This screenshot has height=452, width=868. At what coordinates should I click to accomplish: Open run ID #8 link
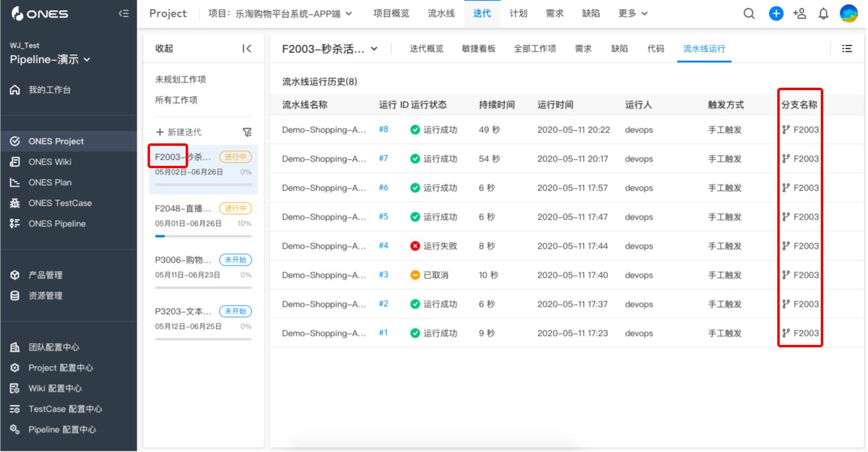click(x=383, y=129)
